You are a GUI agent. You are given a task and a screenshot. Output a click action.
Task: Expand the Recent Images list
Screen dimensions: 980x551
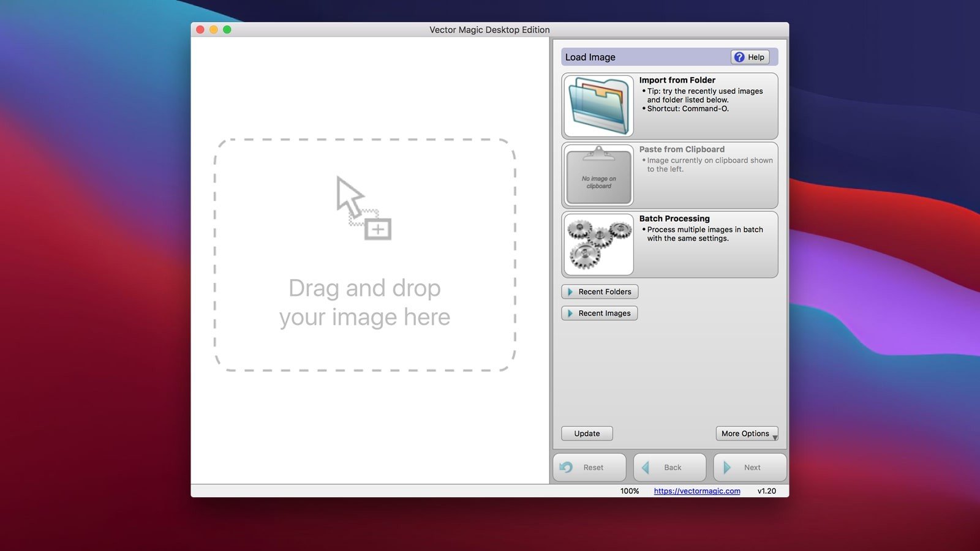pyautogui.click(x=599, y=313)
